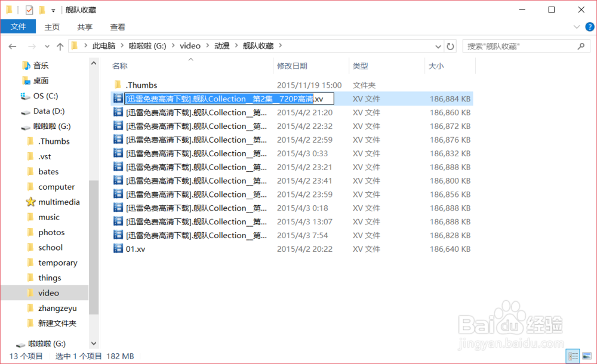Screen dimensions: 597x364
Task: Open the quick access toolbar customize dropdown
Action: (x=53, y=10)
